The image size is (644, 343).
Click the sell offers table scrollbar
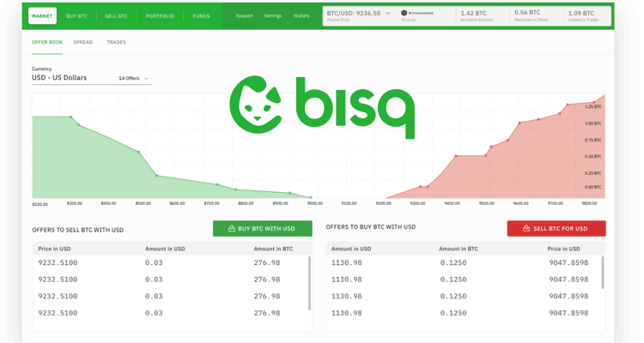pos(310,274)
